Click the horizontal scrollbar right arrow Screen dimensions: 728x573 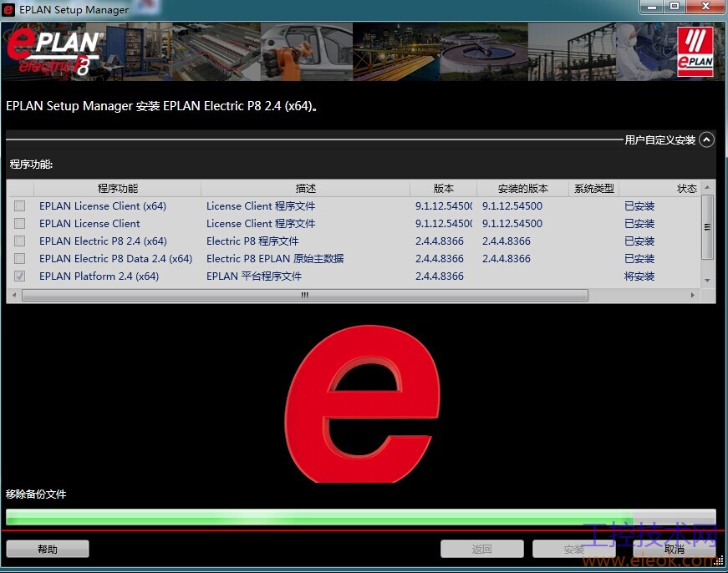tap(693, 295)
